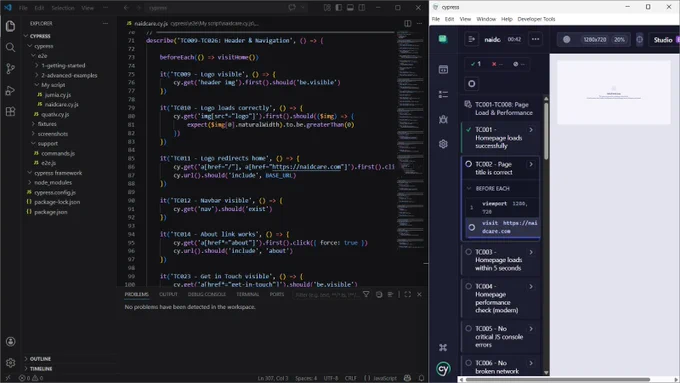This screenshot has height=383, width=680.
Task: Open the File menu in VS Code
Action: coord(23,8)
